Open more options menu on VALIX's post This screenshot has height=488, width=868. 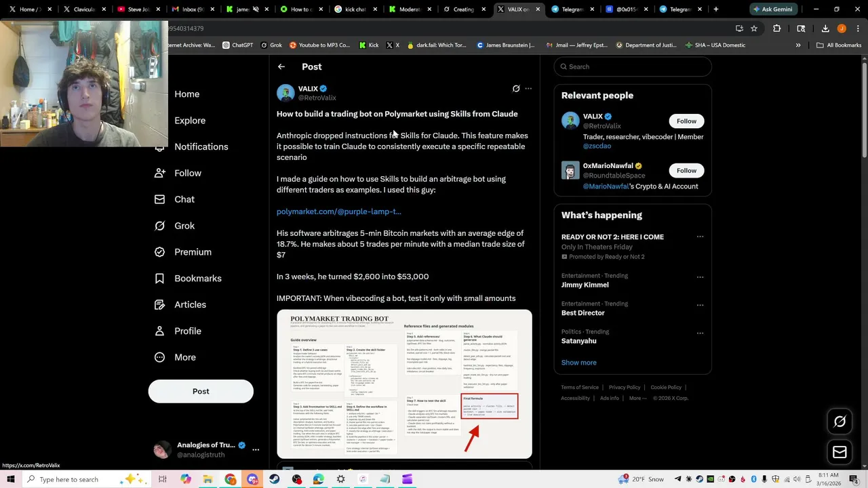click(528, 89)
